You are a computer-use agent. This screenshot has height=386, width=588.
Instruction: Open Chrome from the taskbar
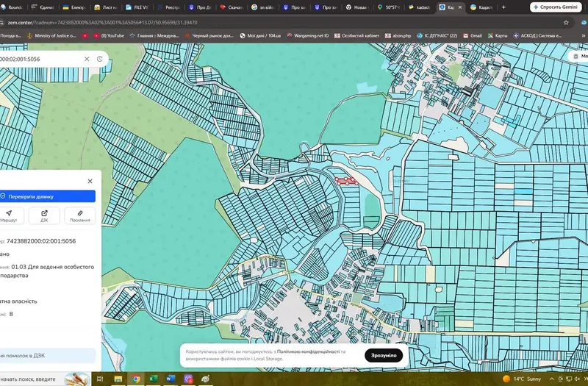click(136, 379)
